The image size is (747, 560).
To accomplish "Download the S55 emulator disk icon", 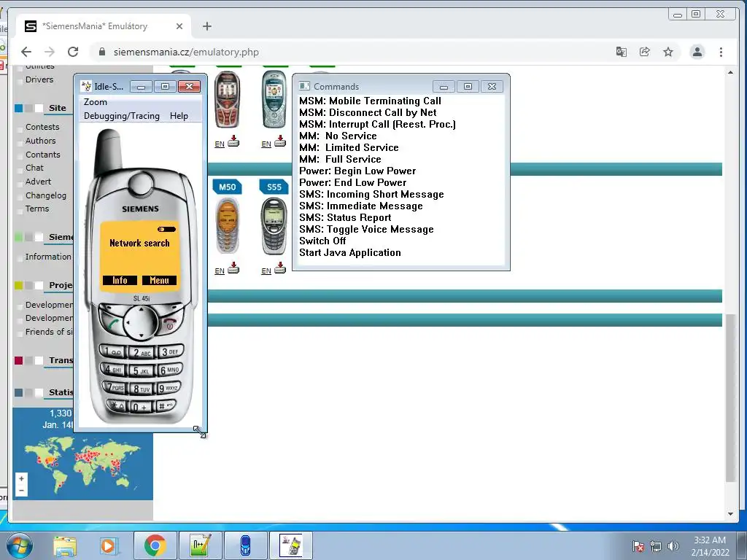I will tap(280, 268).
